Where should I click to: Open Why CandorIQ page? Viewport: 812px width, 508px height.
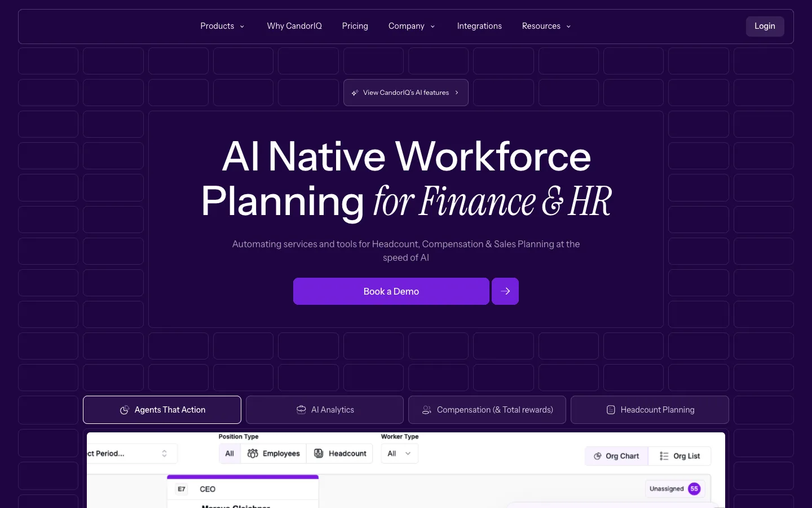point(294,26)
